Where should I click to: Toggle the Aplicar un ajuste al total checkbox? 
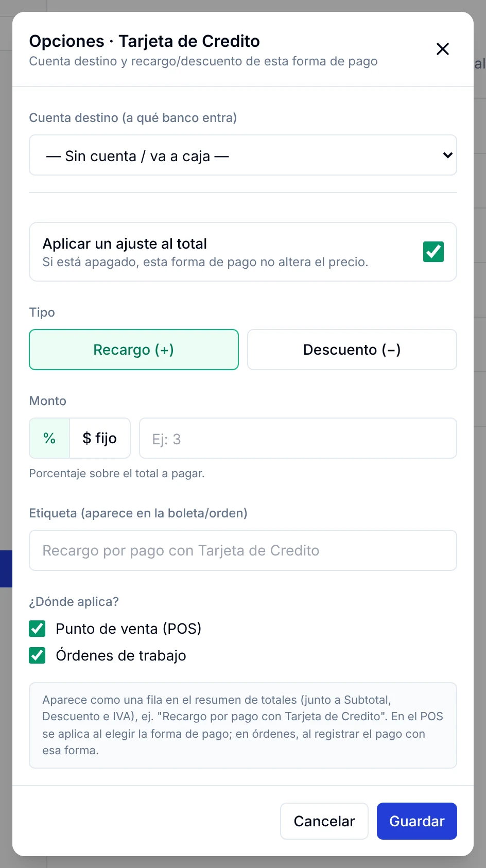pyautogui.click(x=433, y=252)
